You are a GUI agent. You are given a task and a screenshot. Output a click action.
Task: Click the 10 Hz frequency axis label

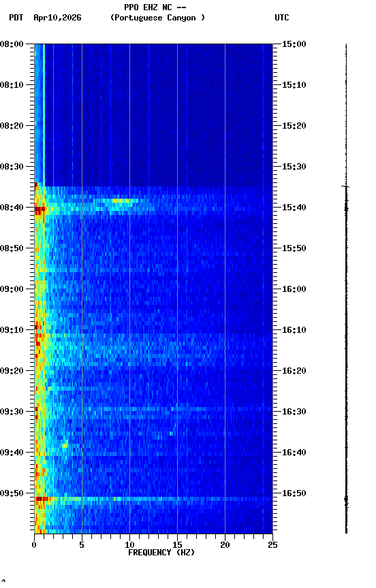(129, 545)
